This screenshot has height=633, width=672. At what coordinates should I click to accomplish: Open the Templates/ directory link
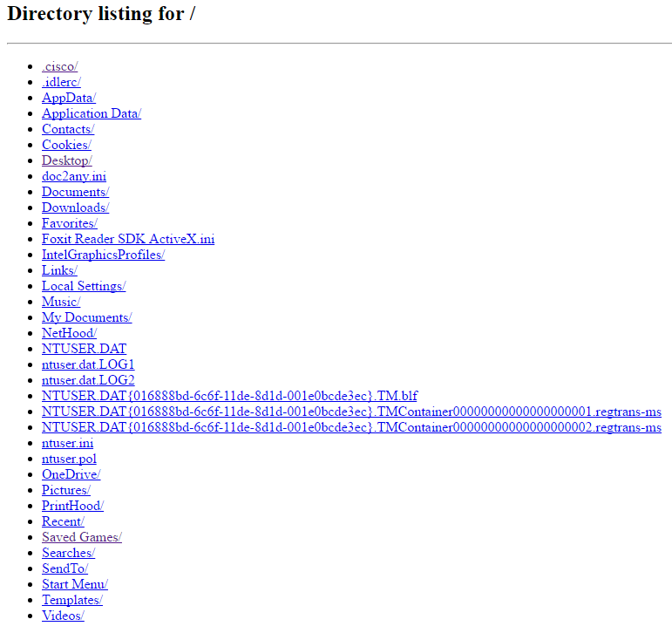[x=72, y=600]
